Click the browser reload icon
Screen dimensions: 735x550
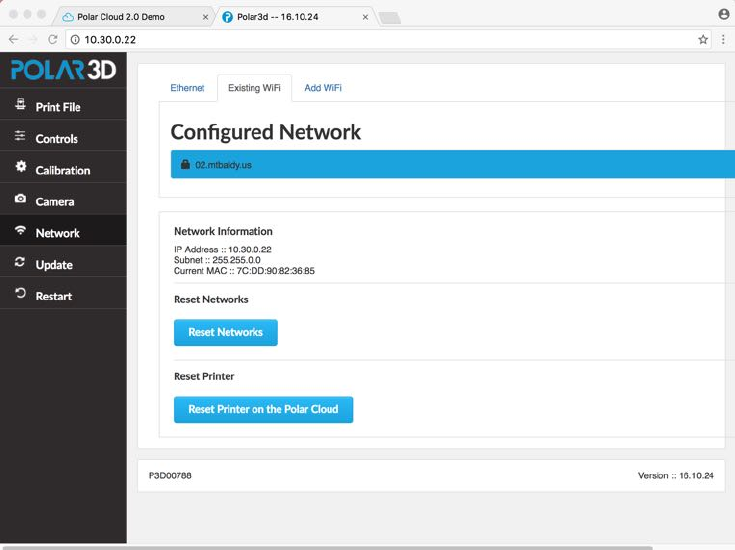click(52, 39)
